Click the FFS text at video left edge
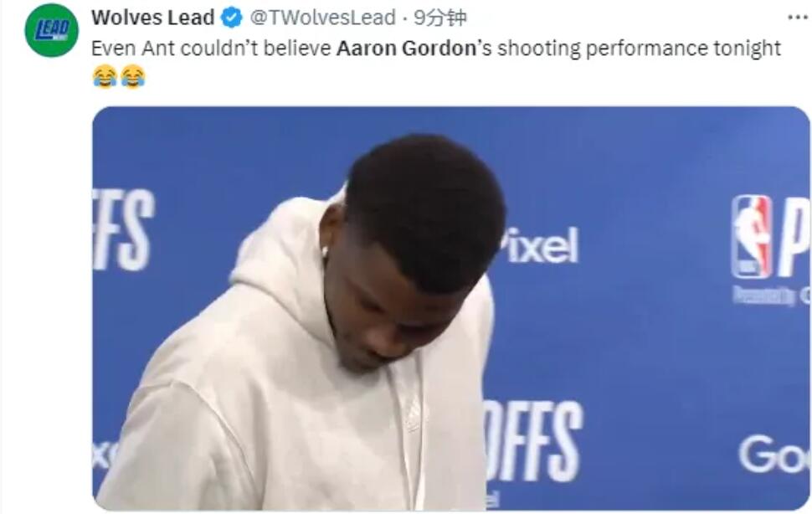This screenshot has width=812, height=514. point(123,229)
